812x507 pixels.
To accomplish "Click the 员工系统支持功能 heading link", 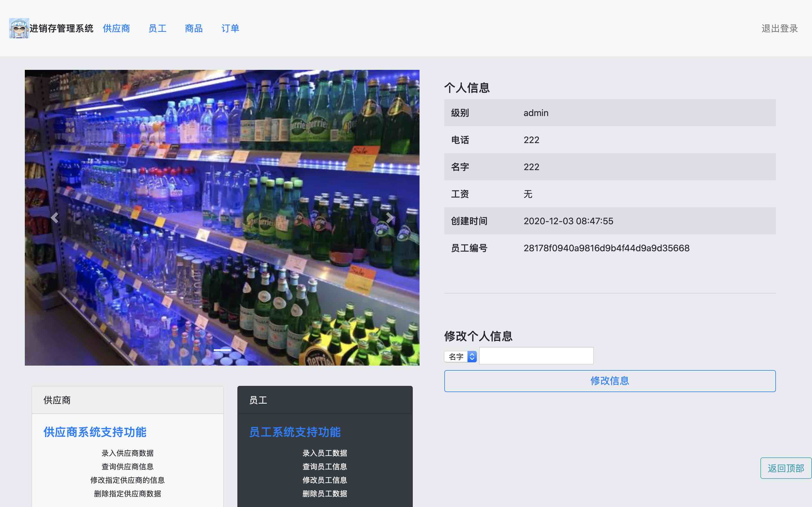I will [x=295, y=432].
